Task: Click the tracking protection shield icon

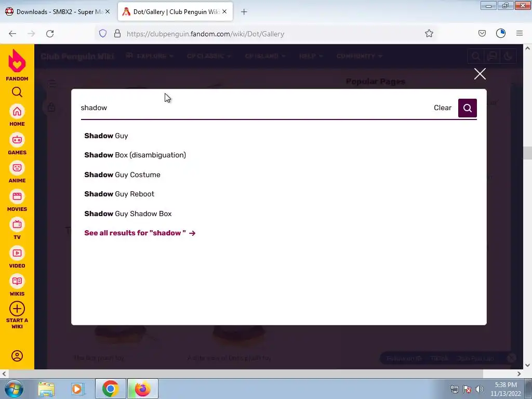Action: [103, 33]
